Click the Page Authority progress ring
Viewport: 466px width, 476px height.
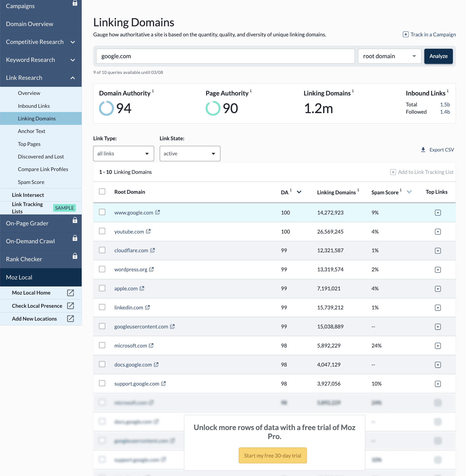[x=213, y=108]
